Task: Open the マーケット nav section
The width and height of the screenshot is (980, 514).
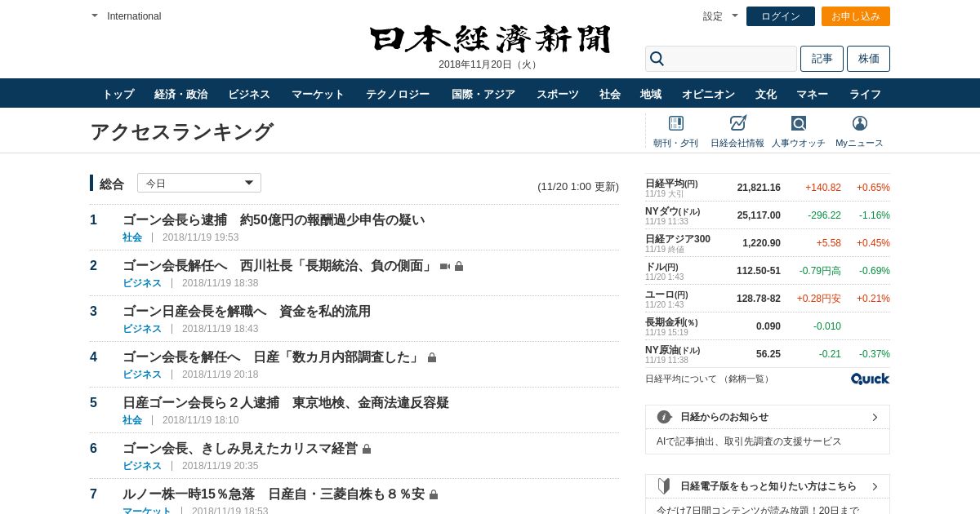Action: pyautogui.click(x=318, y=94)
